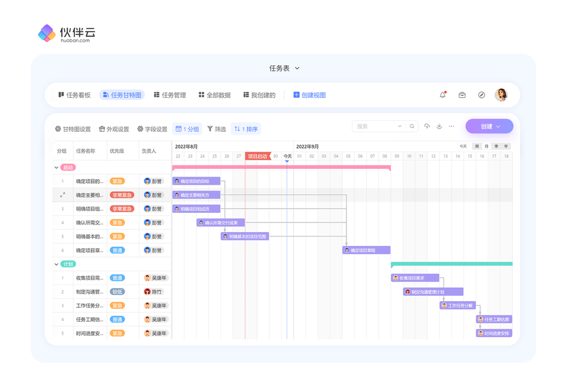Click the search magnifier icon

coord(412,126)
